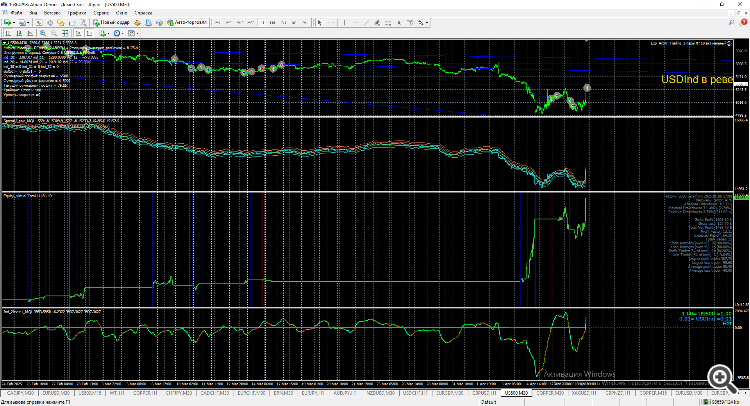Screen dimensions: 750x406
Task: Switch to the GBPNZD chart tab
Action: [x=617, y=393]
